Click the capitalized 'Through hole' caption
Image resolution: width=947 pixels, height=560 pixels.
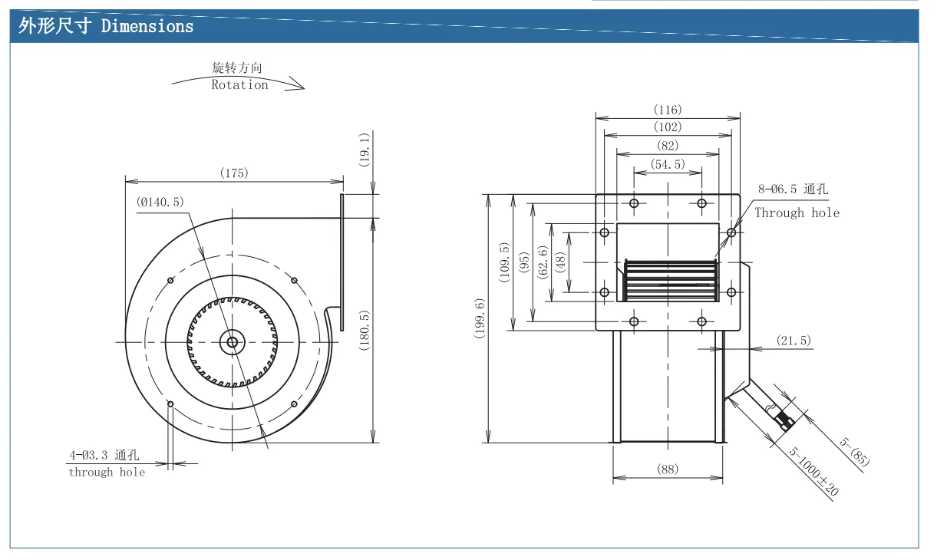pos(797,213)
